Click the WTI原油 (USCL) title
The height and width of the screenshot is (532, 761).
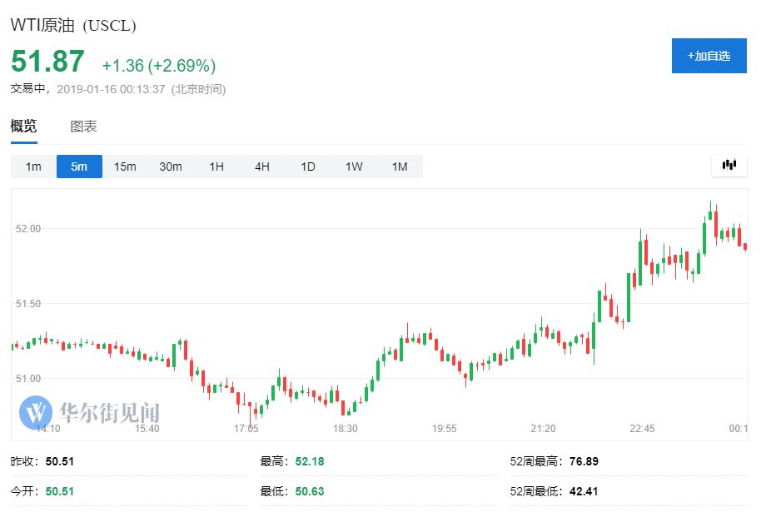(x=73, y=26)
